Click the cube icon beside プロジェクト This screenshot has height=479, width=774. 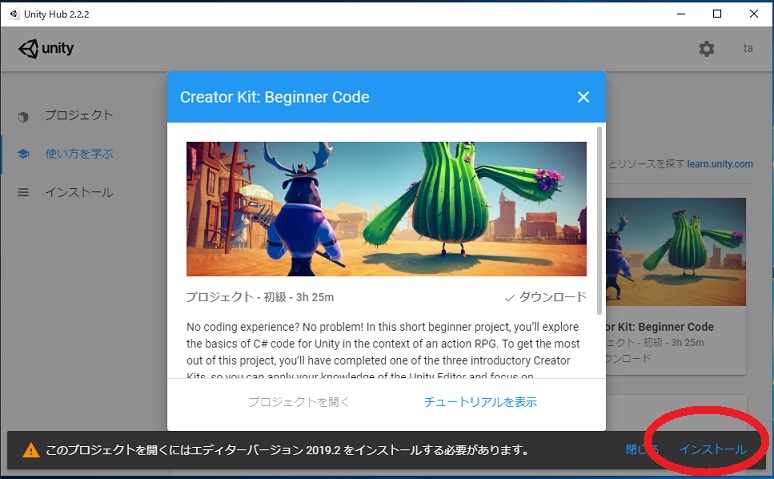tap(23, 117)
